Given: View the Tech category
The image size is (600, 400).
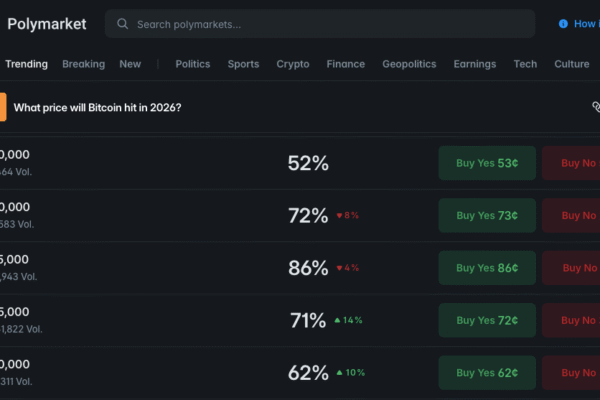Looking at the screenshot, I should [525, 64].
